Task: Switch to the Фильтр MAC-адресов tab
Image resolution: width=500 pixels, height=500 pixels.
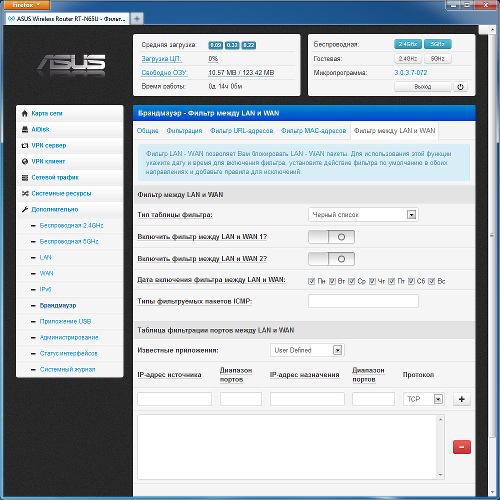Action: tap(313, 131)
